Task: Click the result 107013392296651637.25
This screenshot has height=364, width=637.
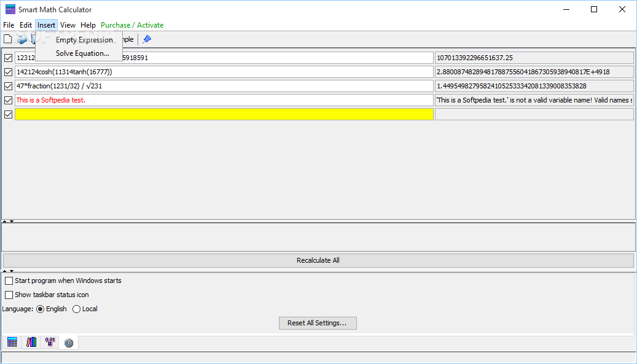Action: [x=534, y=58]
